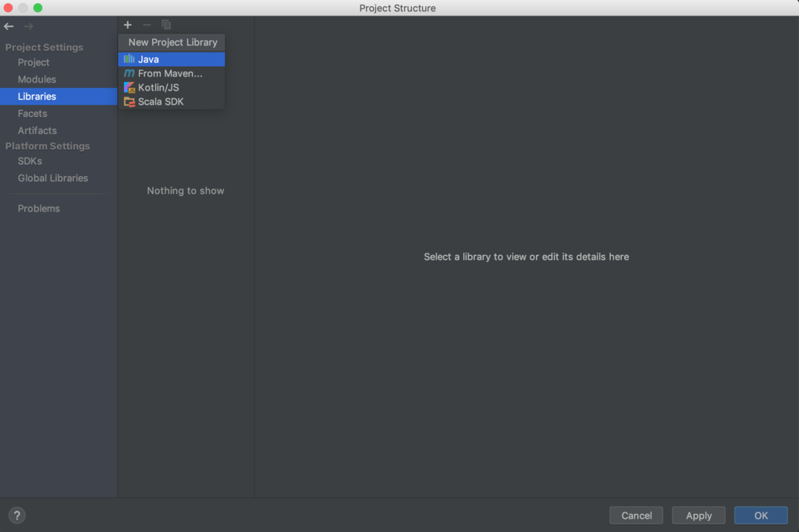Viewport: 799px width, 532px height.
Task: Click the minus remove library icon
Action: coord(147,25)
